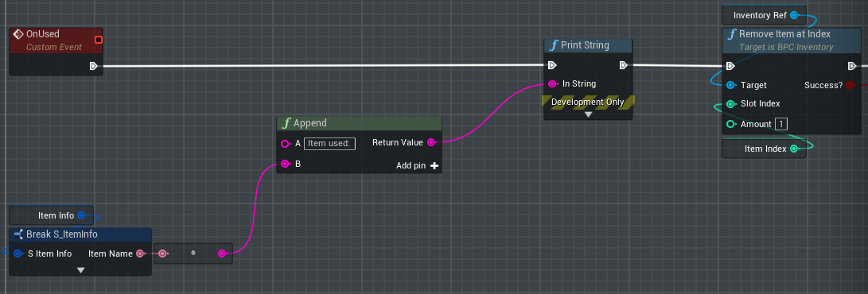
Task: Select the Append node header
Action: pos(359,123)
